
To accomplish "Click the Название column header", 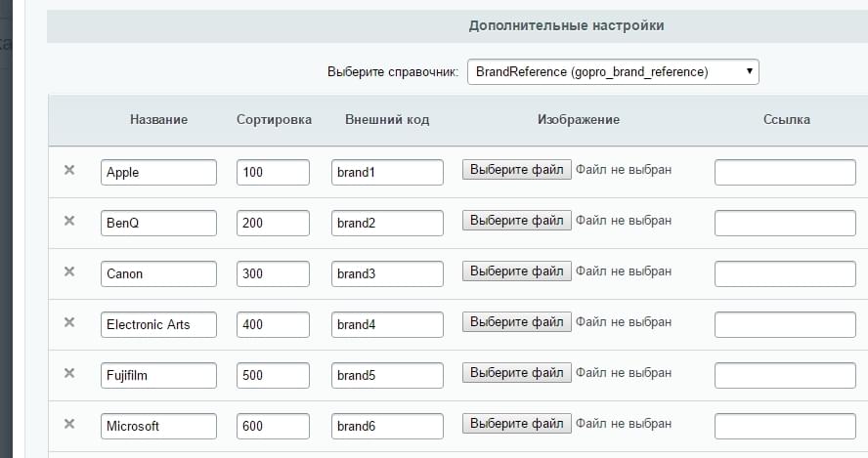I will pyautogui.click(x=159, y=119).
